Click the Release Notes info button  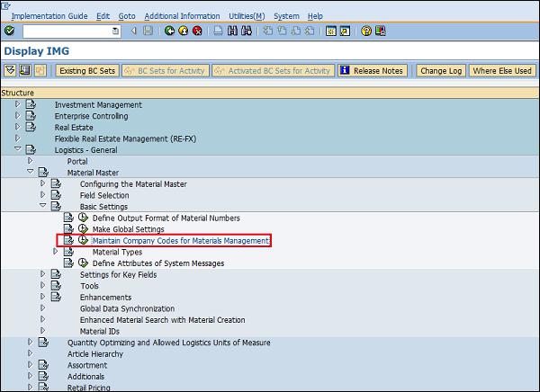coord(372,71)
